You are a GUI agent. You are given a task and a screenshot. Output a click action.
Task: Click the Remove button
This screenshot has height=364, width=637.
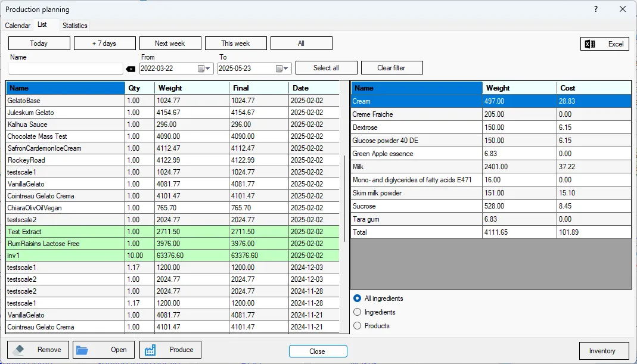click(38, 350)
